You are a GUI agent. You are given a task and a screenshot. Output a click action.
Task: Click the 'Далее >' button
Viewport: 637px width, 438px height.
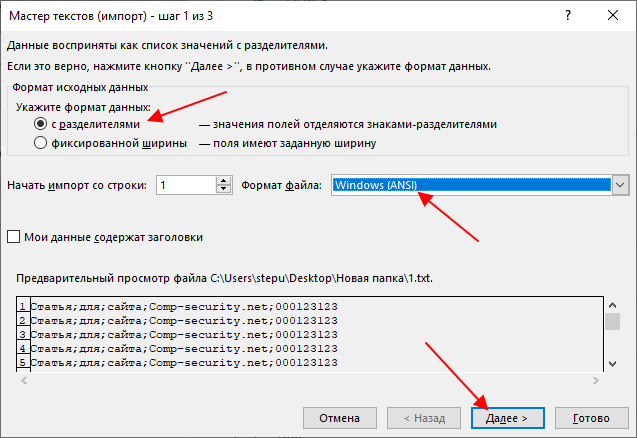point(507,418)
